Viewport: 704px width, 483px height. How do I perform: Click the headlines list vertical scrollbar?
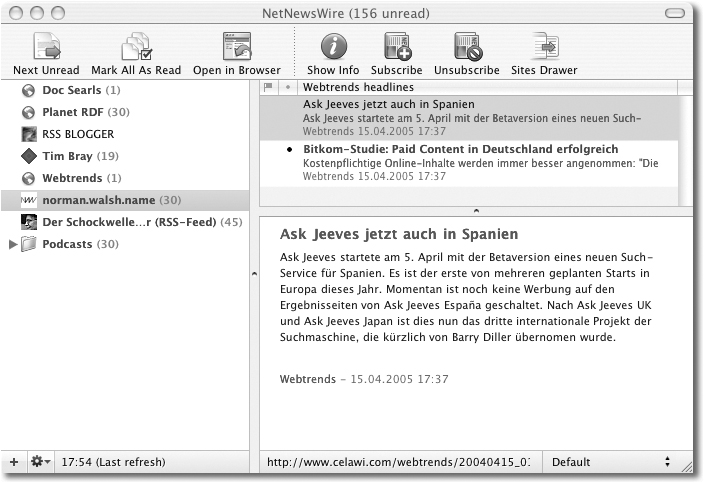pyautogui.click(x=685, y=150)
